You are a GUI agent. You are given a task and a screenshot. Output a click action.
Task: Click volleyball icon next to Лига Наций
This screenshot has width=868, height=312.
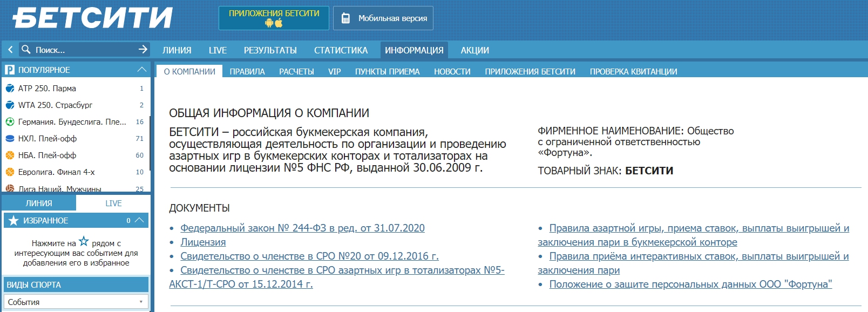click(x=10, y=188)
